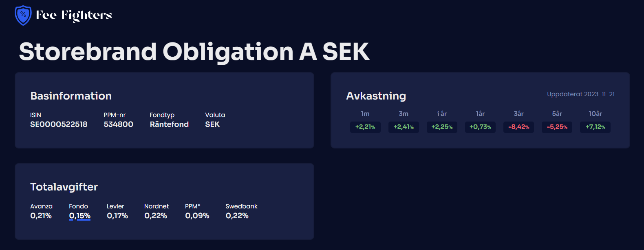Viewport: 644px width, 250px height.
Task: Click the Räntefond fund type value
Action: [169, 124]
